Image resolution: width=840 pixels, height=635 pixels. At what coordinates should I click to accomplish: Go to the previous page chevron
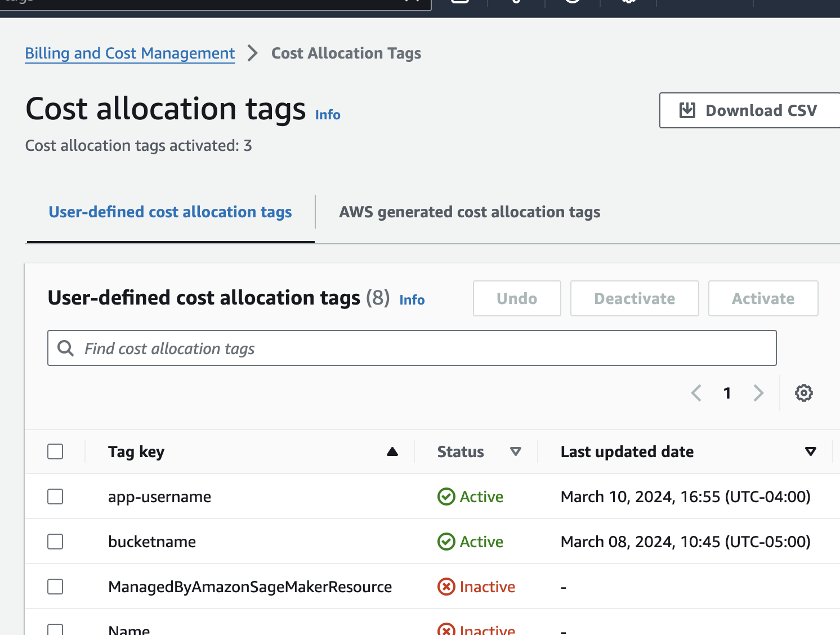tap(696, 393)
